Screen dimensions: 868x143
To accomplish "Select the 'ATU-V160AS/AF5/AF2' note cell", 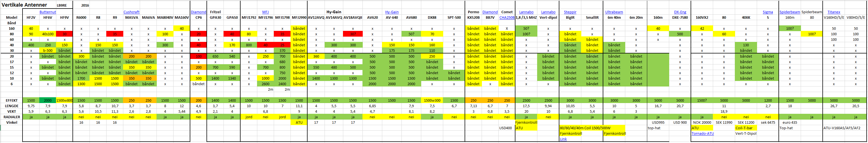I will point(842,128).
